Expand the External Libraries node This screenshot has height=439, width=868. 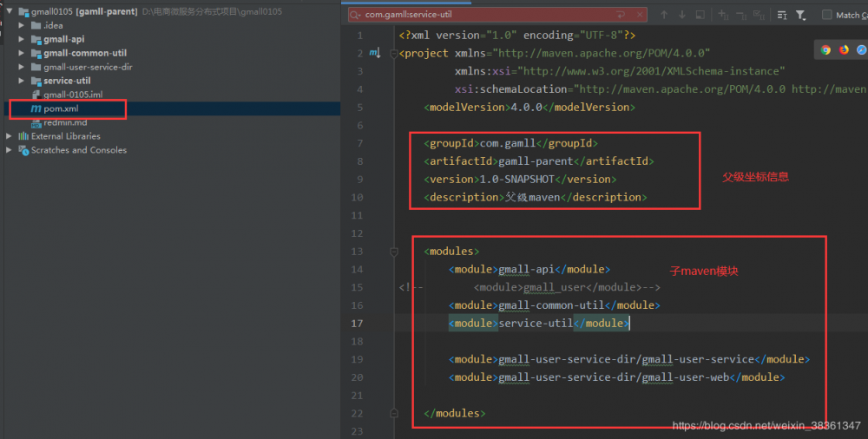(10, 136)
